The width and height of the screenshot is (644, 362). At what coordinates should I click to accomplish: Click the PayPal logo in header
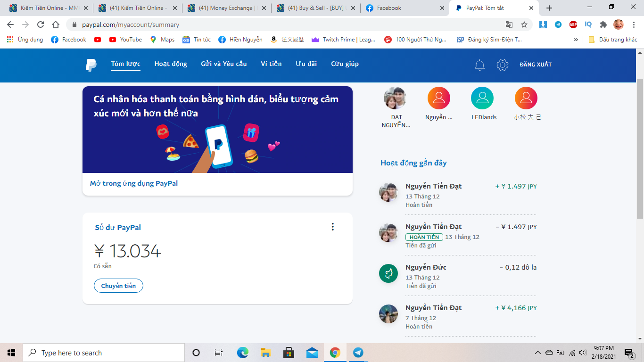pos(91,65)
